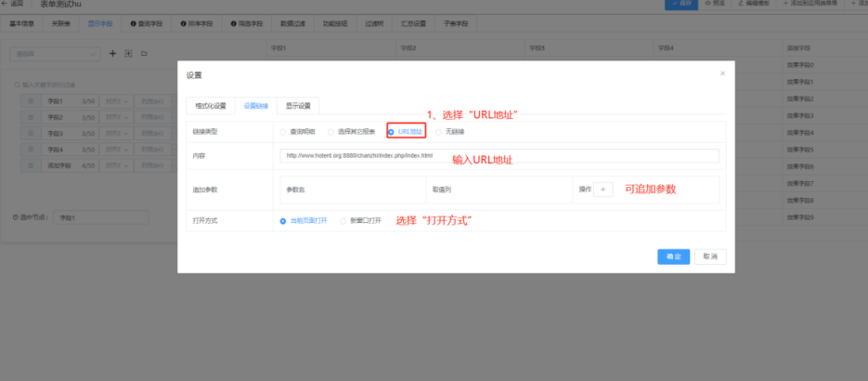The image size is (868, 381).
Task: Close the 设置 dialog with X icon
Action: pyautogui.click(x=722, y=73)
